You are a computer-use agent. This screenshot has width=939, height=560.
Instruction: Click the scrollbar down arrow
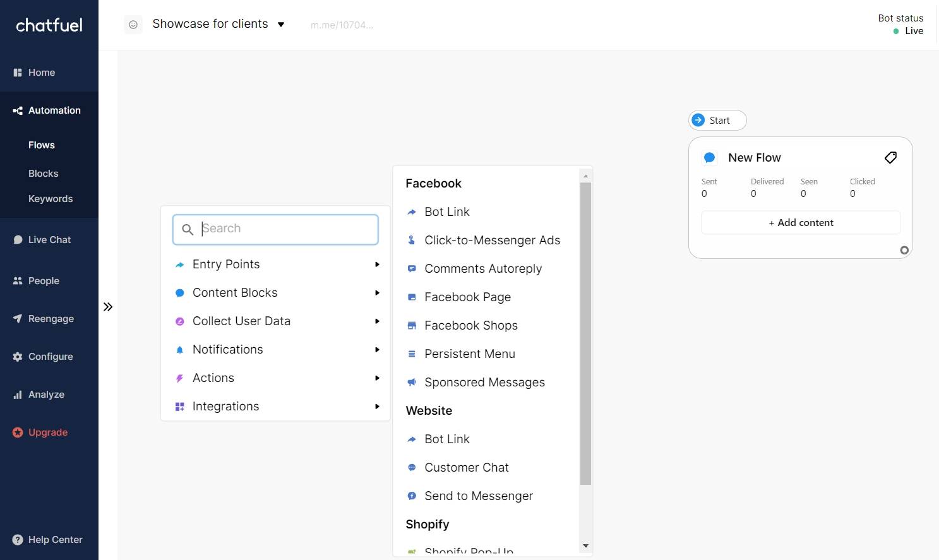(585, 546)
